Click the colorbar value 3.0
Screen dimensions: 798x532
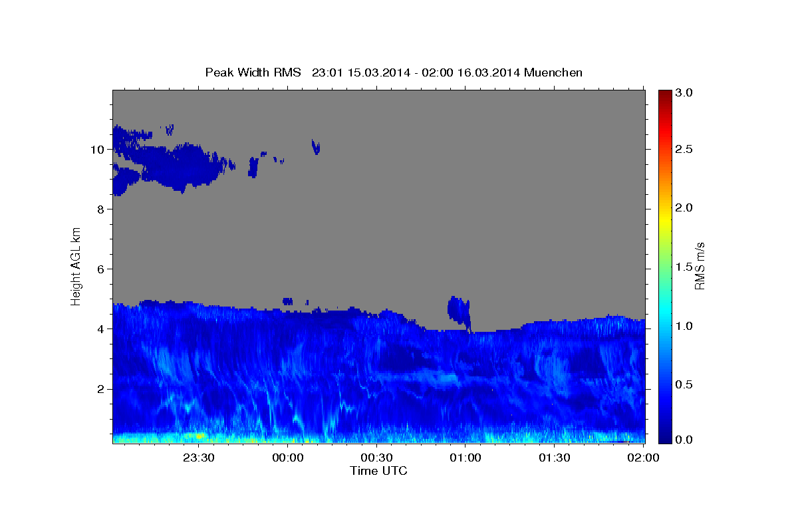(684, 92)
